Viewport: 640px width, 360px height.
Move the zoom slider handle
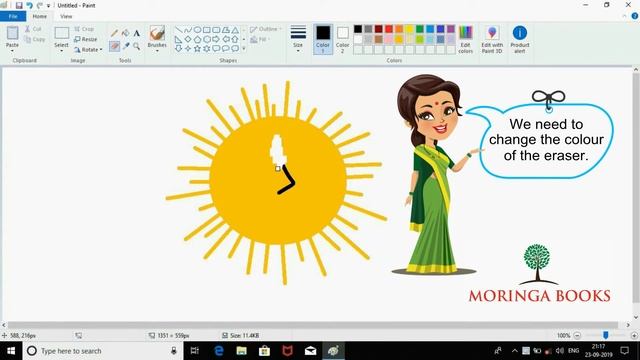[x=606, y=335]
